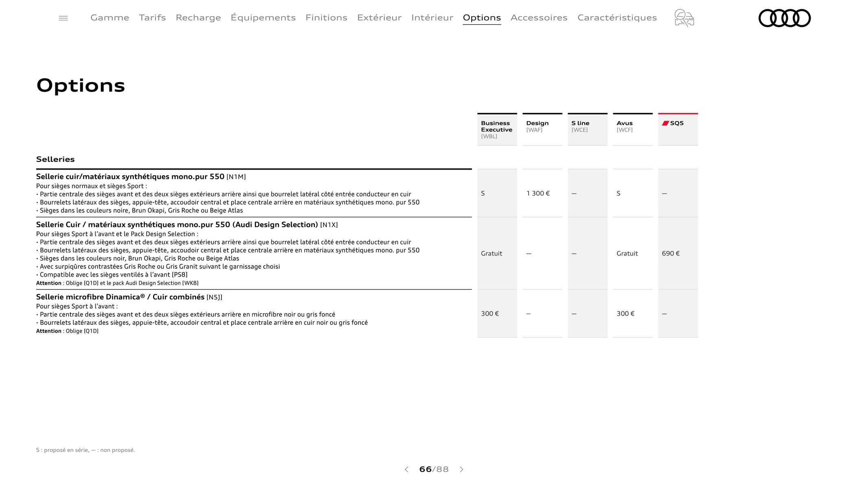The image size is (868, 488).
Task: Click the SQ5 column header
Action: point(678,129)
